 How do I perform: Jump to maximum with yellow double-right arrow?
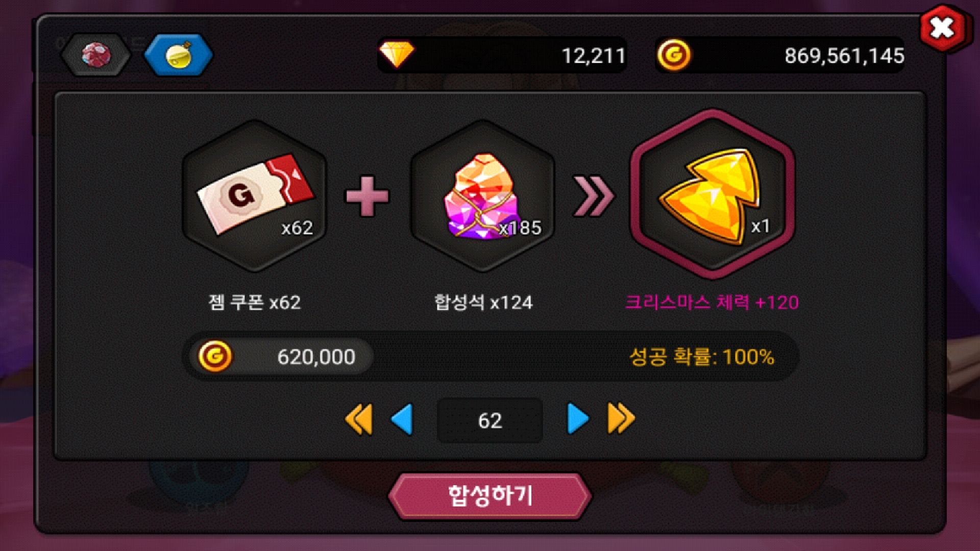pos(621,419)
